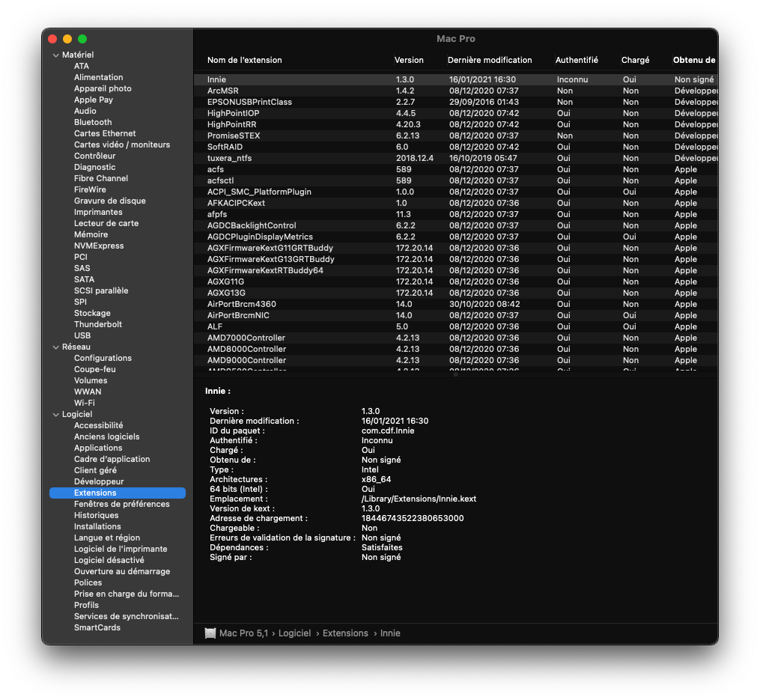Click Extensions in the path bar
Viewport: 760px width, 700px height.
[x=345, y=633]
